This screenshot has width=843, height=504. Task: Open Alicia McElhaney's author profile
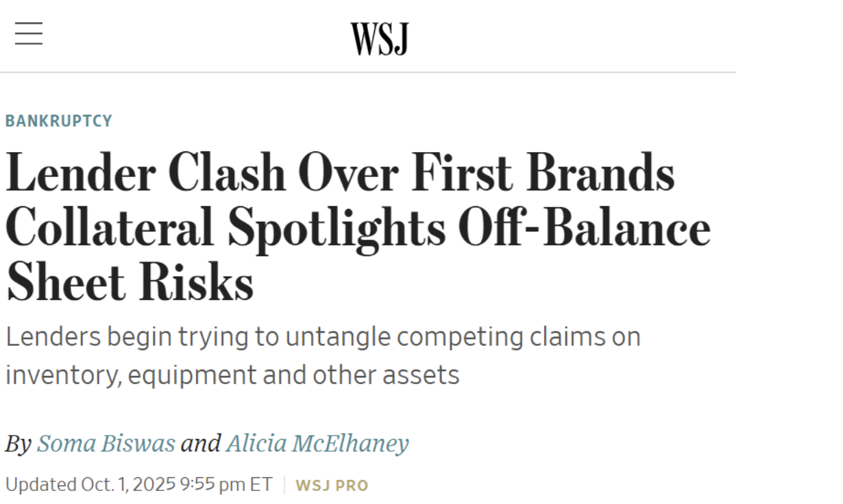[x=317, y=444]
